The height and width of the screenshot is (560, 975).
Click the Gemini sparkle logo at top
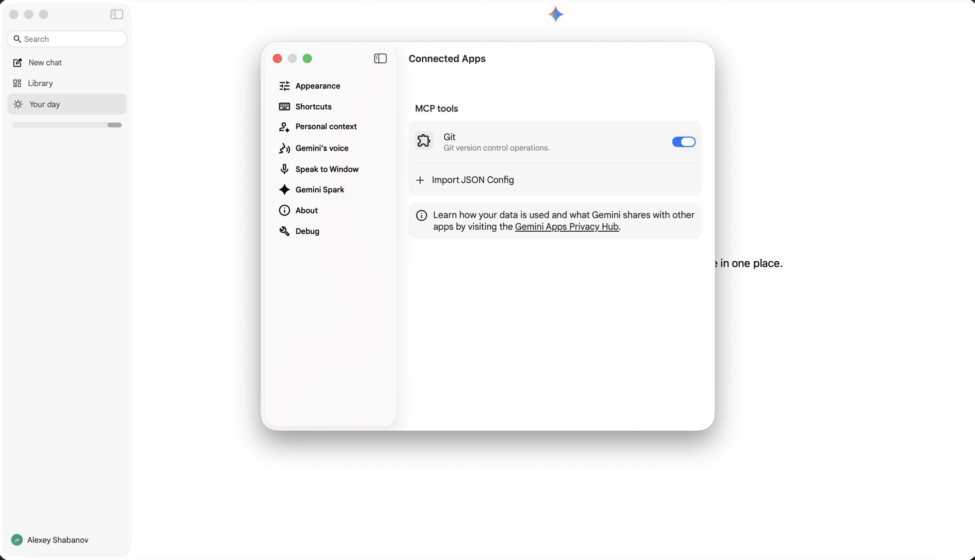tap(556, 14)
